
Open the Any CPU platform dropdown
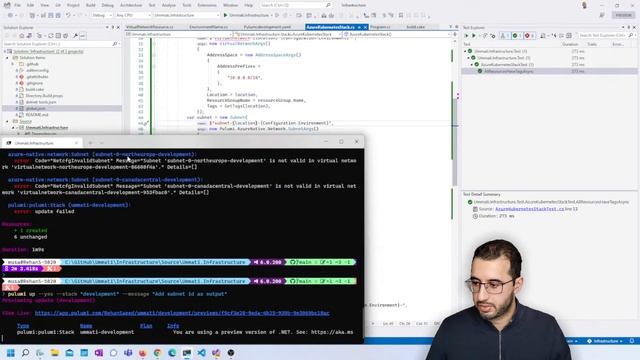(133, 16)
